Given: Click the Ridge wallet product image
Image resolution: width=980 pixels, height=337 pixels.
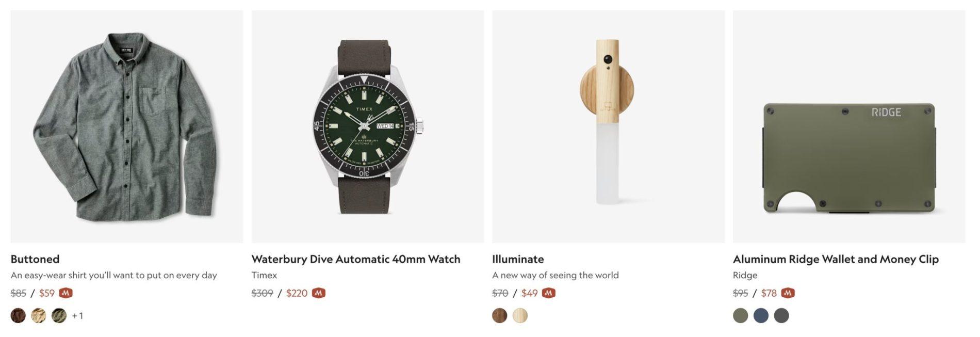Looking at the screenshot, I should tap(849, 126).
